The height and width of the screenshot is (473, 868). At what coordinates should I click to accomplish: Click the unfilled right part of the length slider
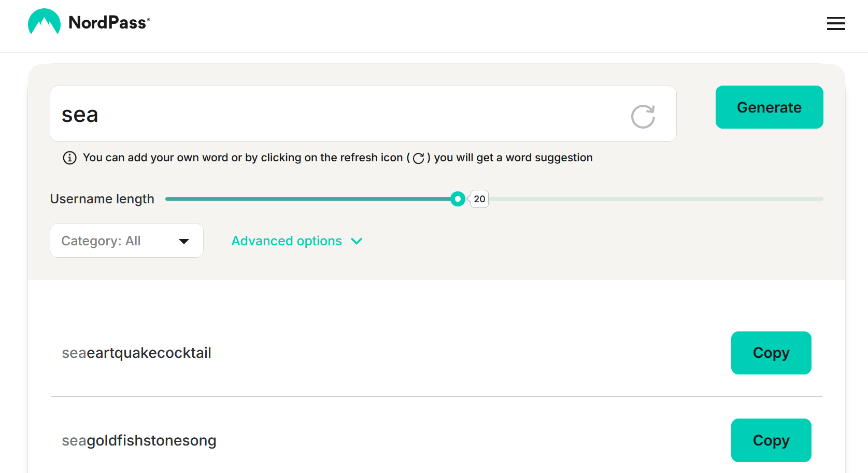653,199
